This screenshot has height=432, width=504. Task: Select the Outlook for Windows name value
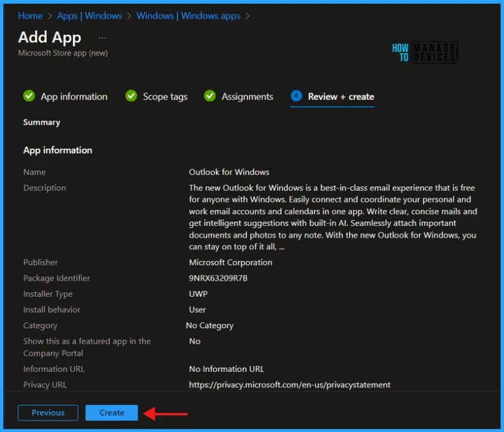pos(229,172)
